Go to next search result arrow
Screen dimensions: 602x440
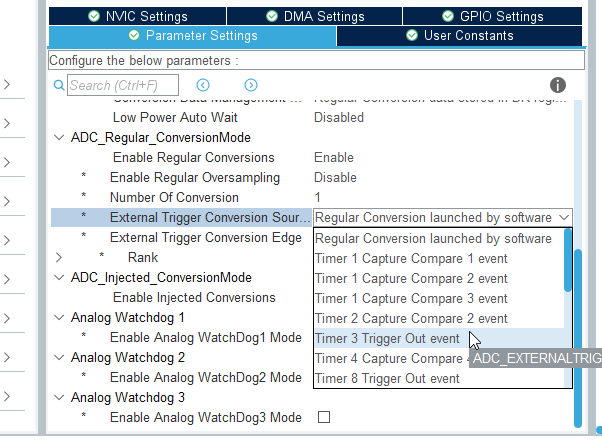[x=251, y=85]
